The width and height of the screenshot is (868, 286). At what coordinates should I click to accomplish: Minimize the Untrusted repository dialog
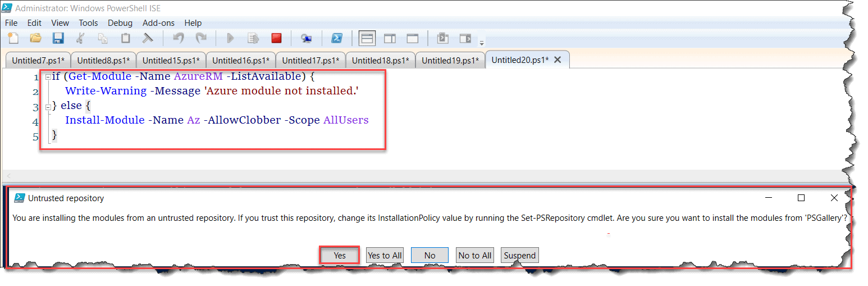tap(768, 198)
